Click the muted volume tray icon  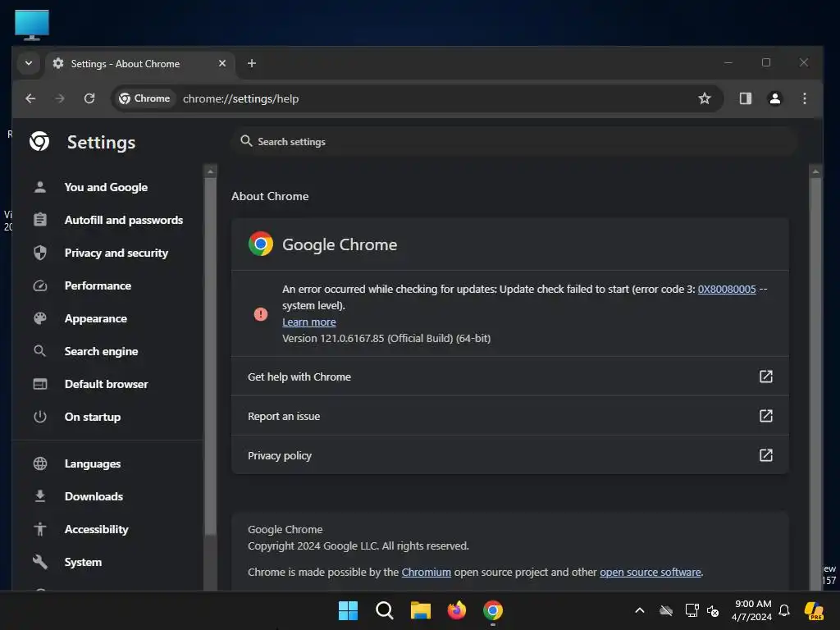click(x=713, y=610)
